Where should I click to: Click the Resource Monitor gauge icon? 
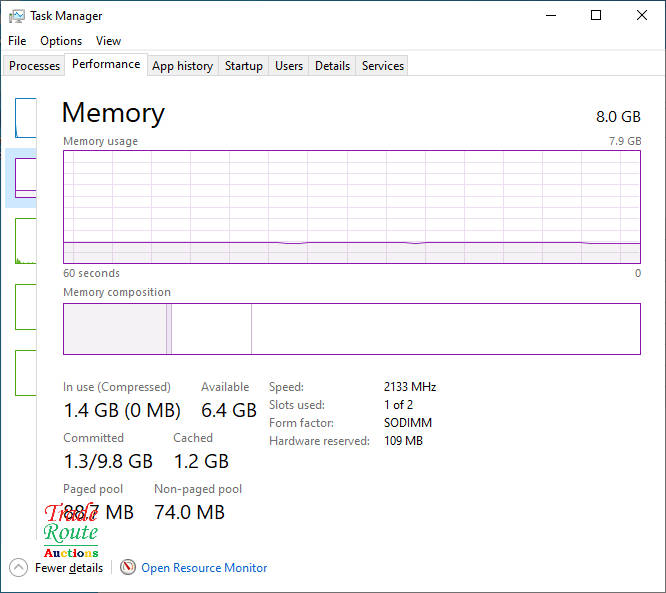(x=128, y=567)
